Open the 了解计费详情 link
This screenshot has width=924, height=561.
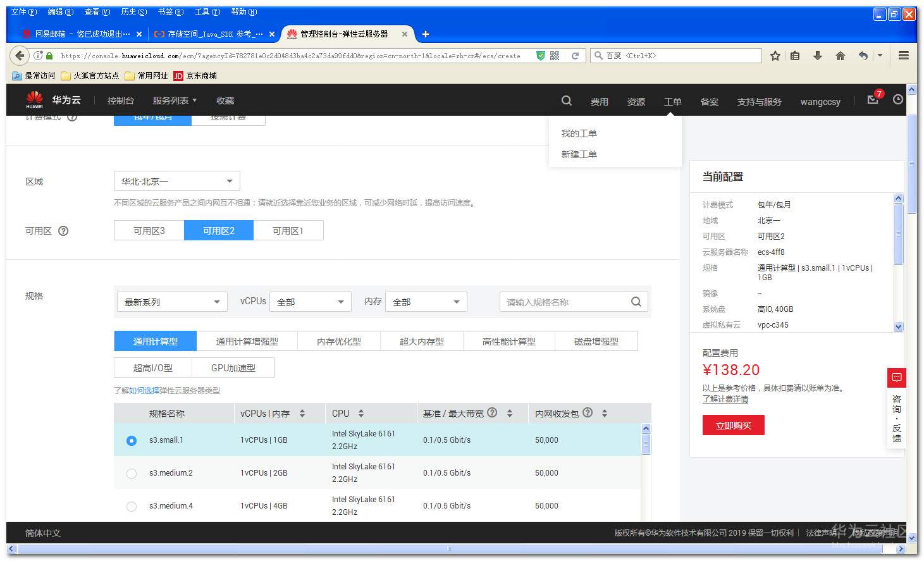tap(725, 399)
